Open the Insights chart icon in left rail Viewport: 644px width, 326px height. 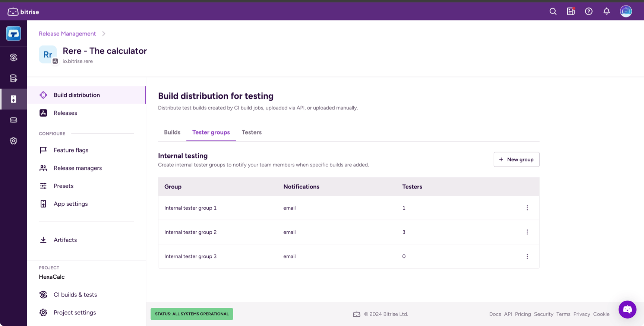(x=13, y=120)
